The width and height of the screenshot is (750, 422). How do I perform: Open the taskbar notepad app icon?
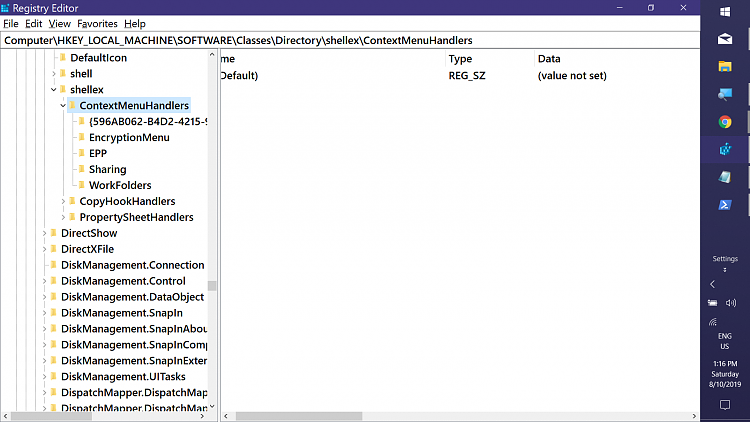[x=725, y=177]
